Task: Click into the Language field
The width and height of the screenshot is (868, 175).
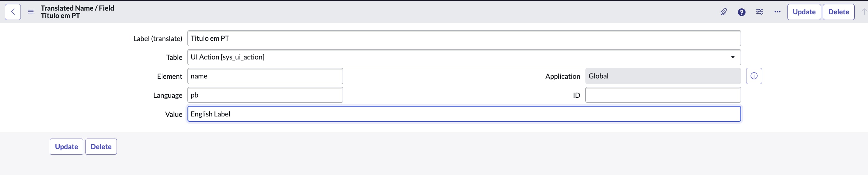Action: point(265,95)
